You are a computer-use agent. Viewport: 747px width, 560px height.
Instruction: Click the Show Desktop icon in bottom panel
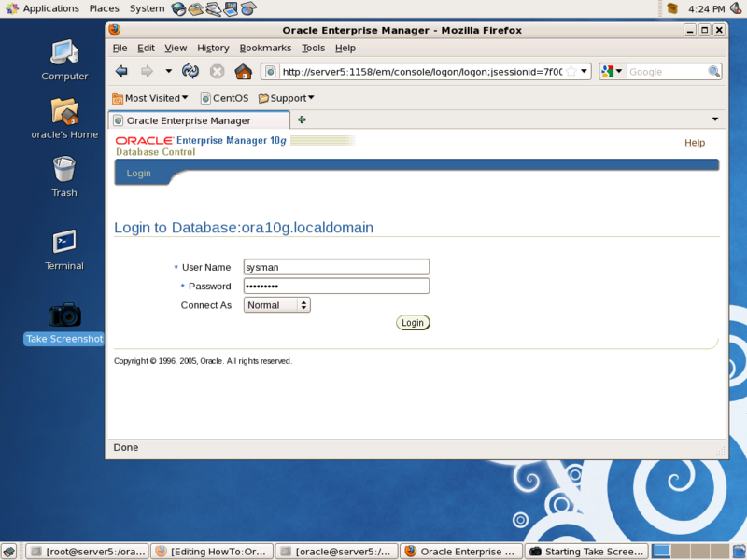(9, 551)
